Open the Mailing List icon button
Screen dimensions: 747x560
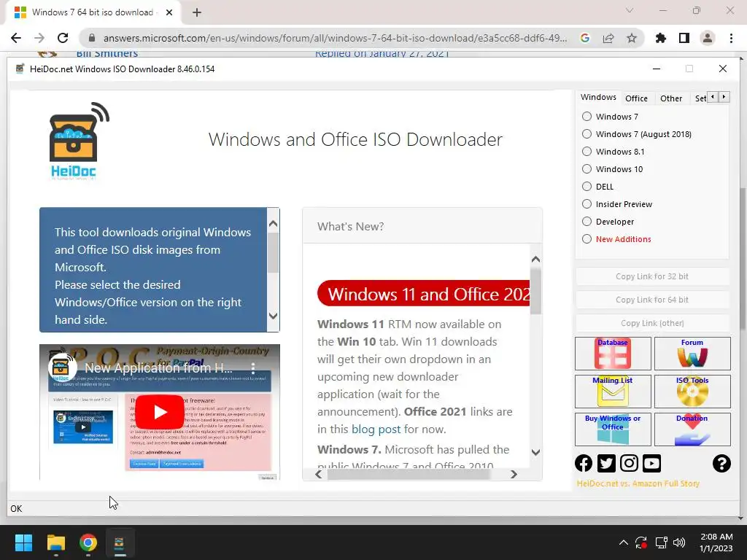(613, 392)
